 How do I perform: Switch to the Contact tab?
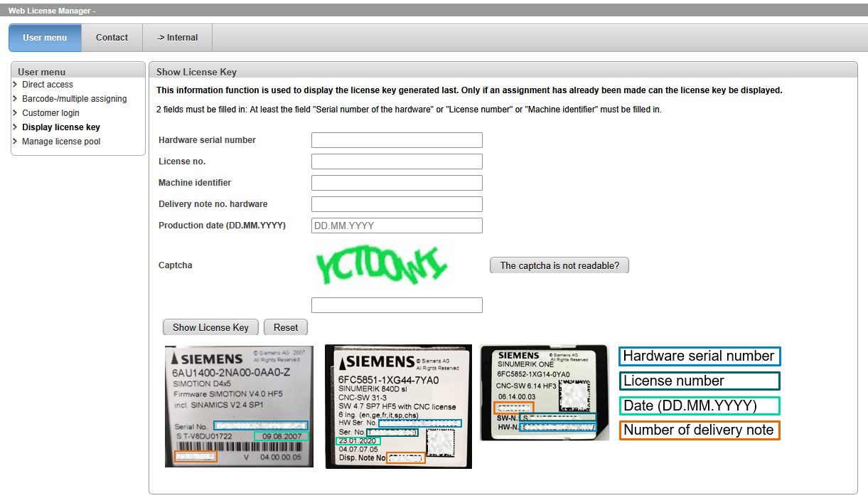112,38
